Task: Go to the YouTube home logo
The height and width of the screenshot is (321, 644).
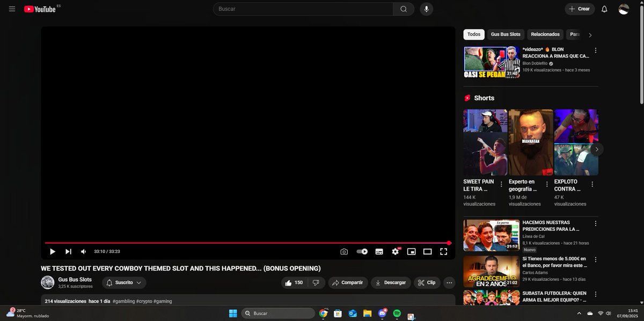Action: point(40,9)
